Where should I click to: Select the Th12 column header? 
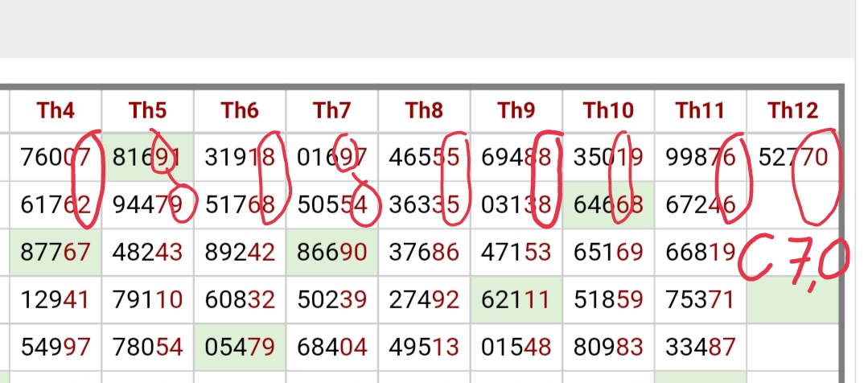[792, 111]
